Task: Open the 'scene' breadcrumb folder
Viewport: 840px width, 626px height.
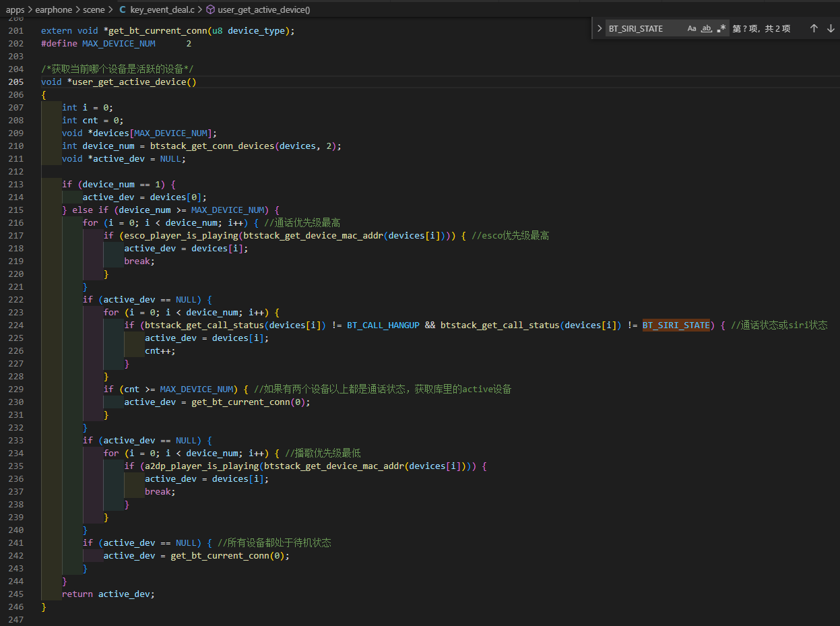Action: (95, 10)
